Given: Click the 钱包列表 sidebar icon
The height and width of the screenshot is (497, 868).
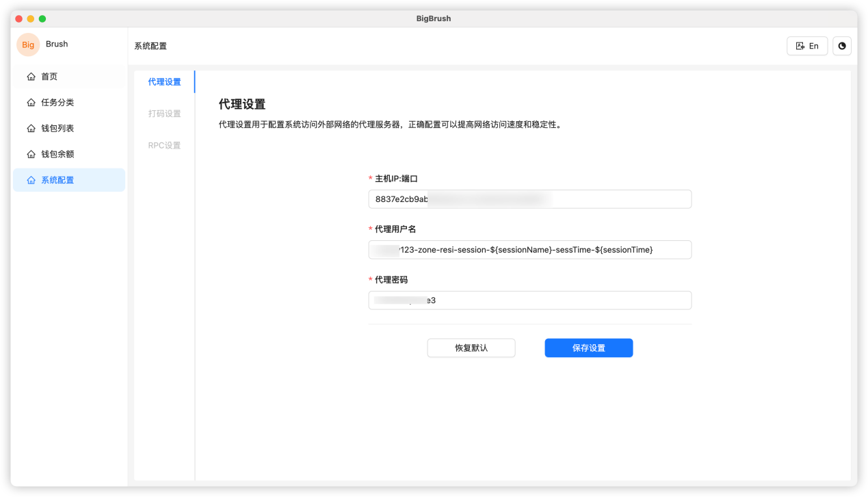Looking at the screenshot, I should (31, 128).
